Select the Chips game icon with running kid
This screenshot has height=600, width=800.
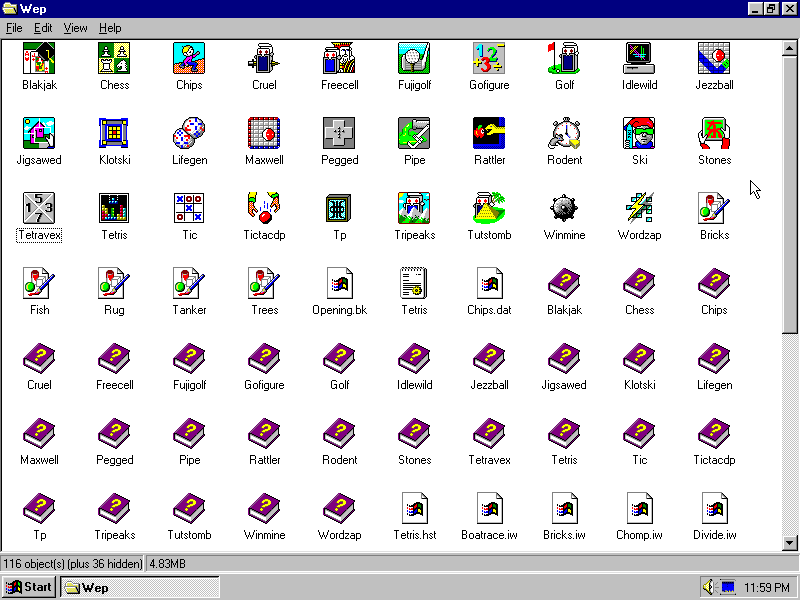[189, 58]
